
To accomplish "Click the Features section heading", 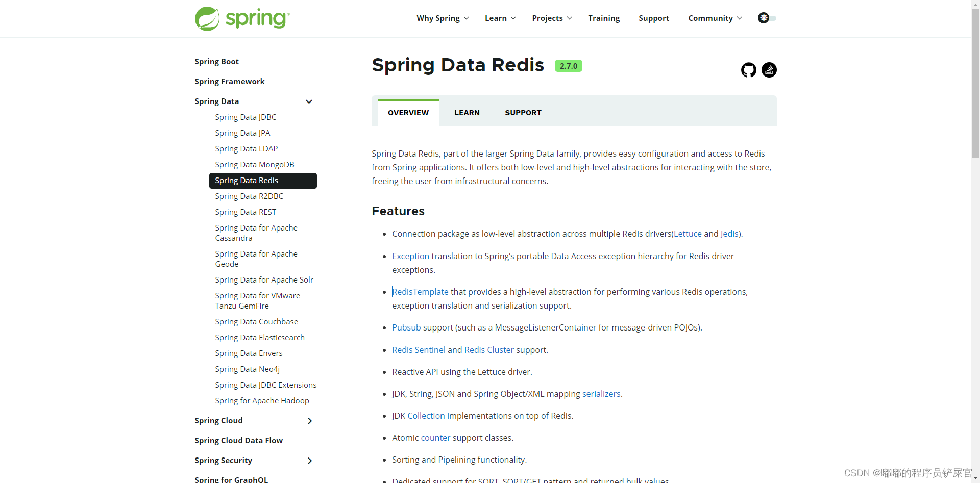I will pyautogui.click(x=398, y=211).
